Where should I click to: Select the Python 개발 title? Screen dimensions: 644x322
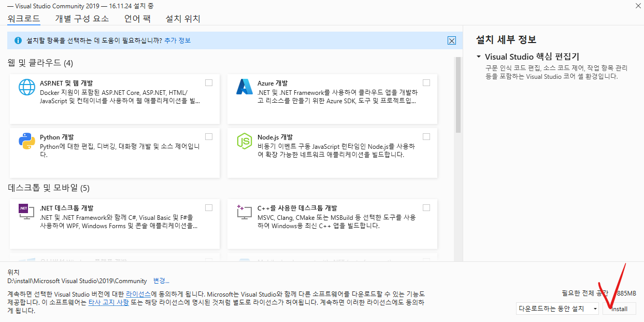tap(57, 137)
